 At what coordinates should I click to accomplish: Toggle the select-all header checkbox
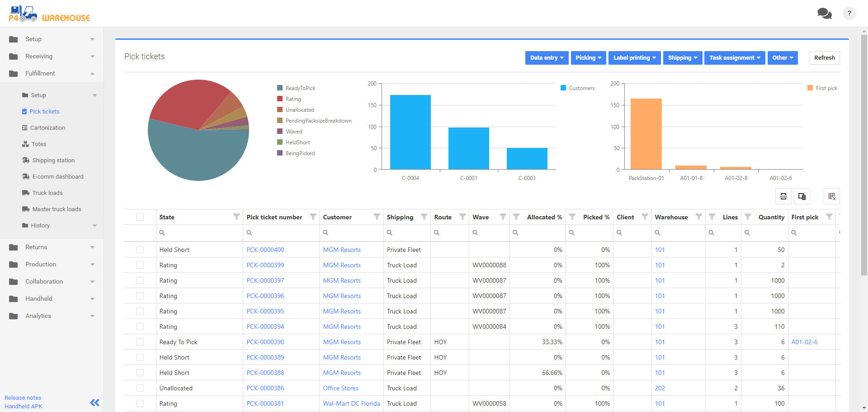(x=140, y=217)
